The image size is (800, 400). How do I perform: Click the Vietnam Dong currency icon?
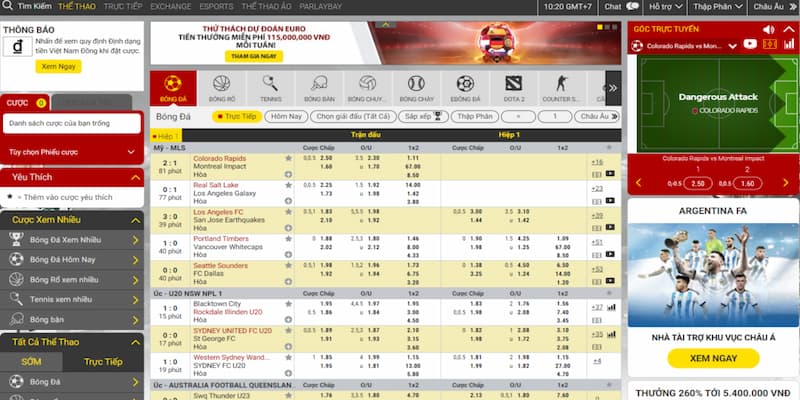[18, 46]
